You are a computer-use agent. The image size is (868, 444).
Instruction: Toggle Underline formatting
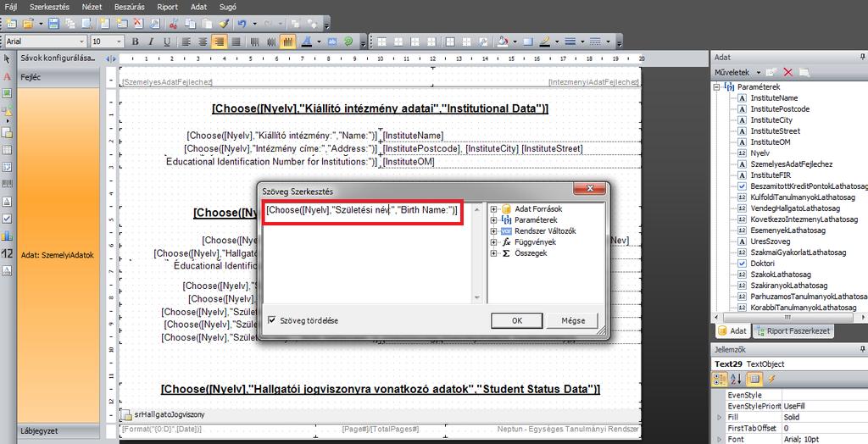coord(167,42)
